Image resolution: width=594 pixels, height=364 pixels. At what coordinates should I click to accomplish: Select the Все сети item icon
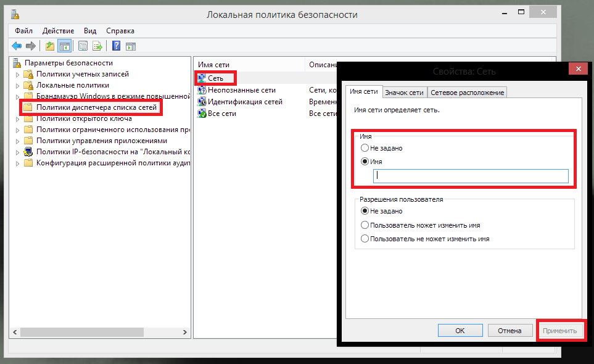202,114
